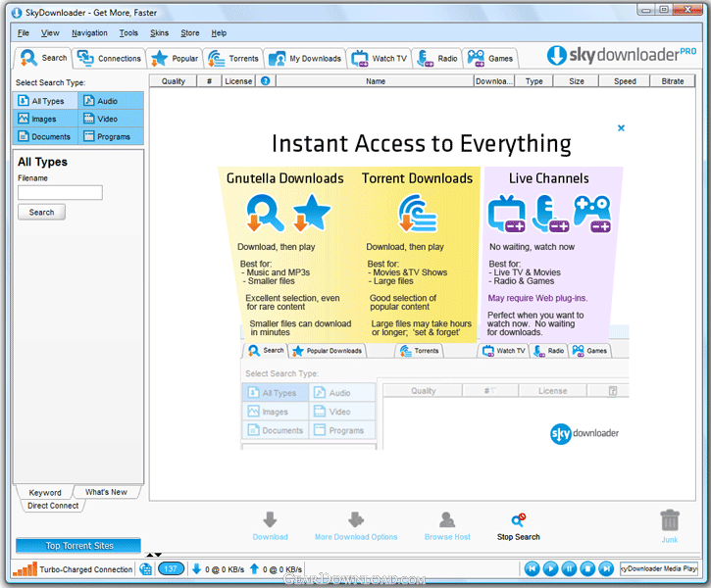Click previous track in media player
This screenshot has width=711, height=588.
(532, 568)
